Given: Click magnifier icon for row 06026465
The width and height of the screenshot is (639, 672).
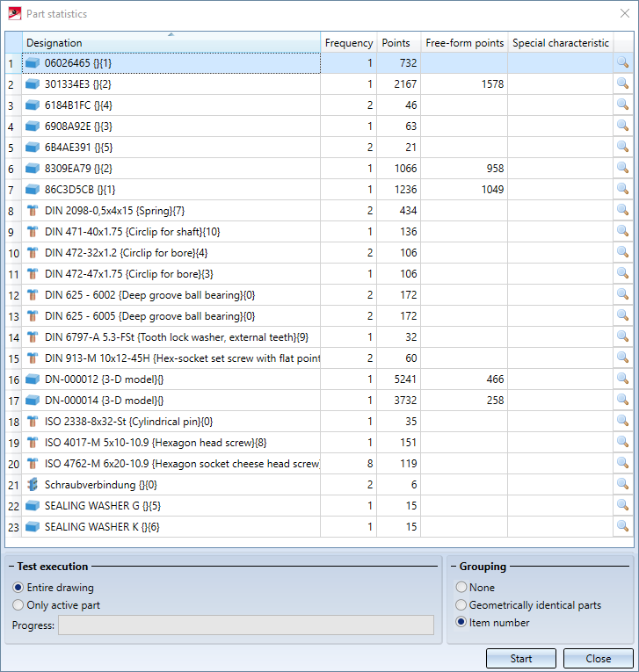Looking at the screenshot, I should [x=622, y=62].
